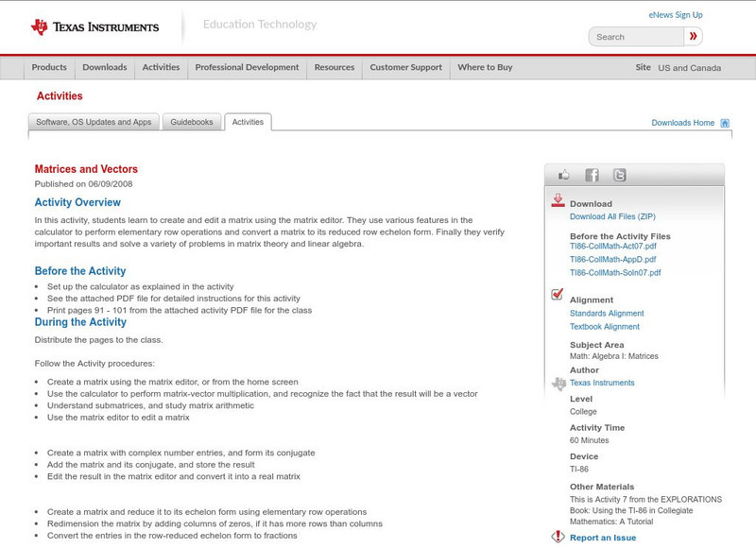Click the Activity Overview heading
Viewport: 756px width, 548px height.
[x=77, y=202]
